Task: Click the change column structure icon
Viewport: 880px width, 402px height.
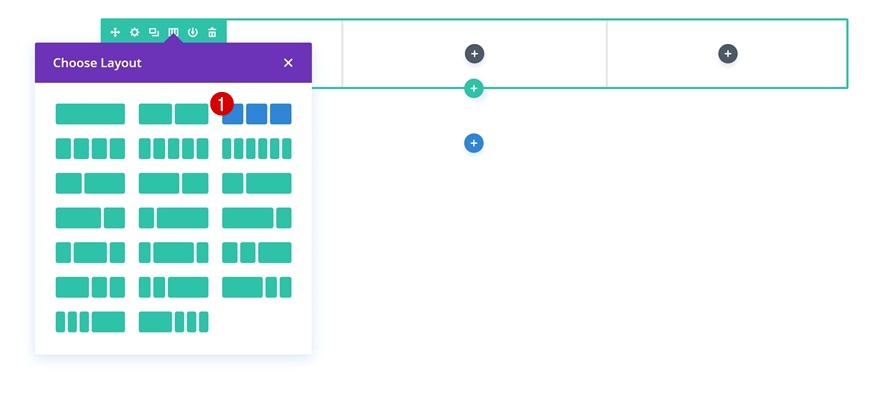Action: coord(173,32)
